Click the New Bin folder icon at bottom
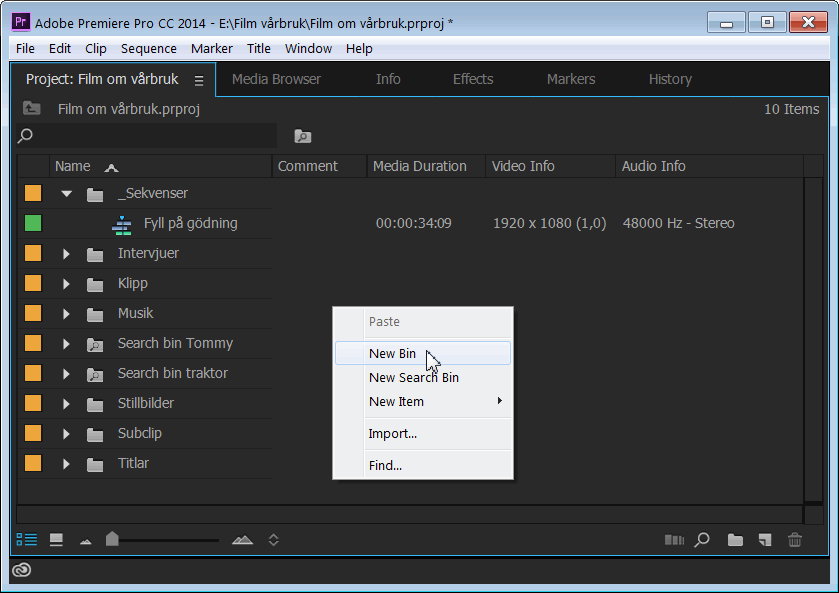 pos(735,540)
